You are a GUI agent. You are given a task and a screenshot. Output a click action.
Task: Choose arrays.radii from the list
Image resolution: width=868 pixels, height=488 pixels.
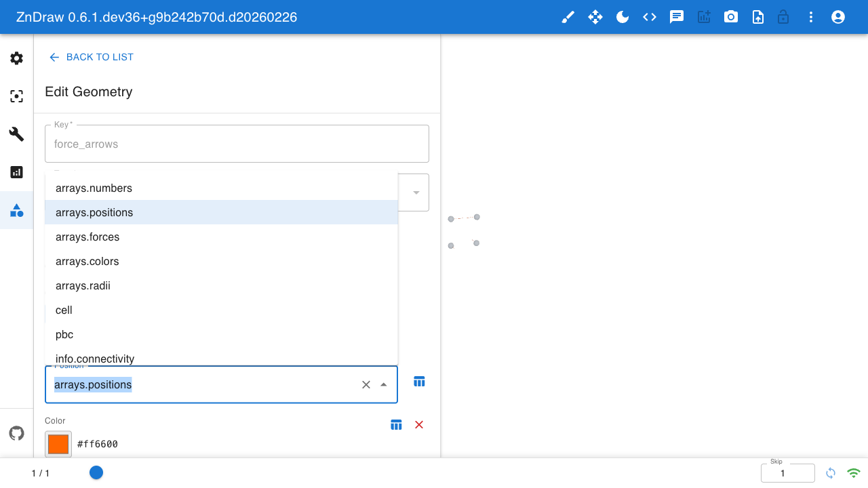point(221,285)
